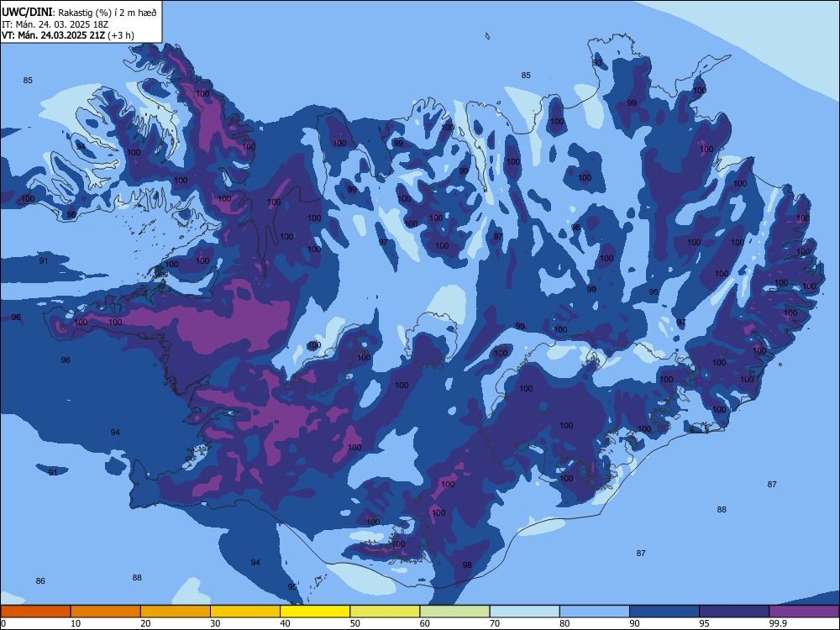Click the legend tick label '50'

click(x=355, y=623)
